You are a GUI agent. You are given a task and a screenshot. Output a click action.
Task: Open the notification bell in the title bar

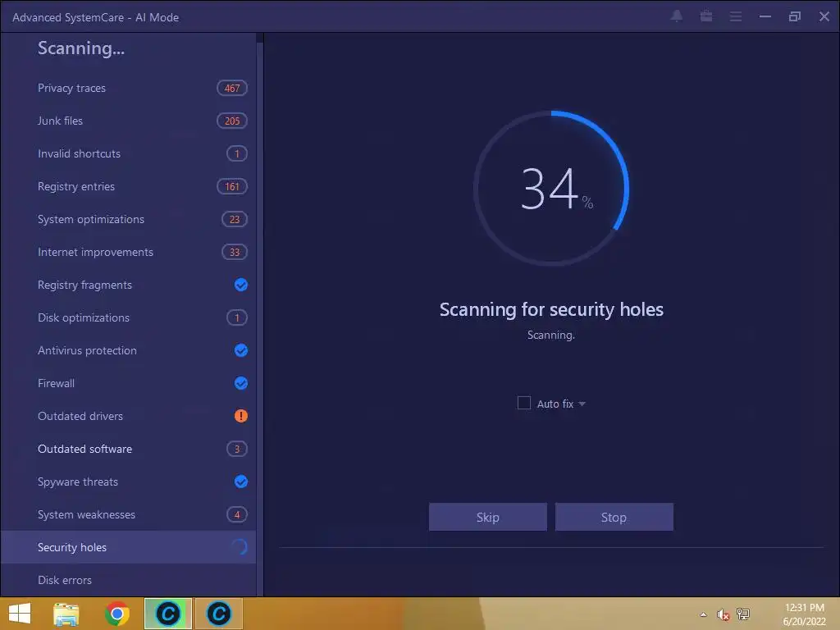677,16
